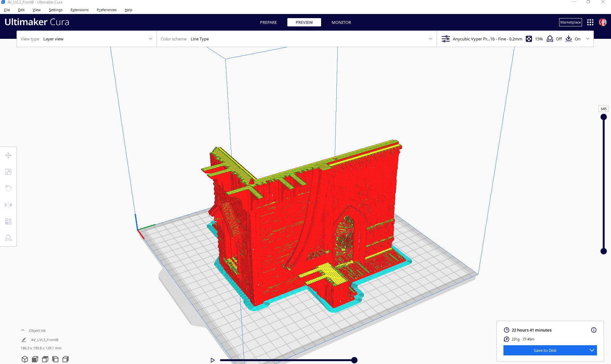Viewport: 611px width, 364px height.
Task: Collapse the Object list
Action: [23, 330]
